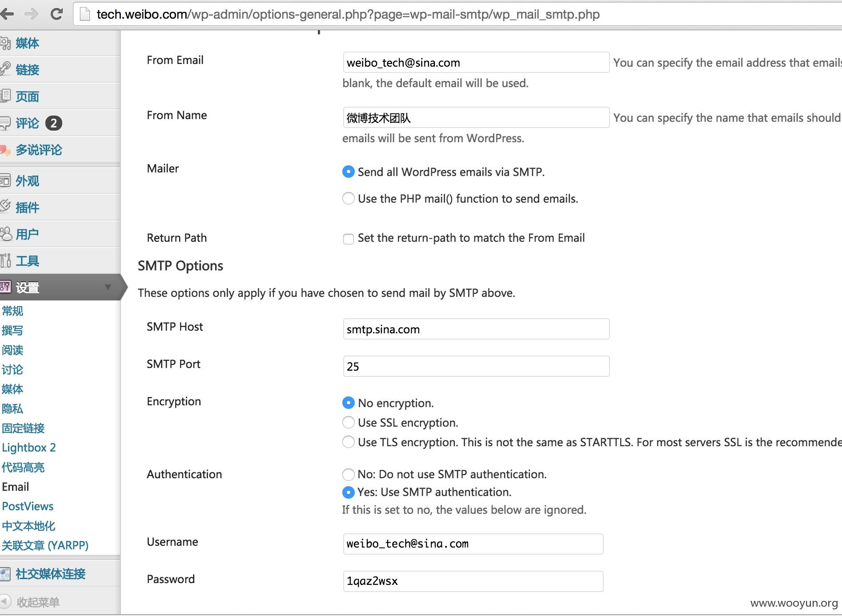Image resolution: width=842 pixels, height=616 pixels.
Task: Open the 社交媒体连接 sidebar menu
Action: coord(51,574)
